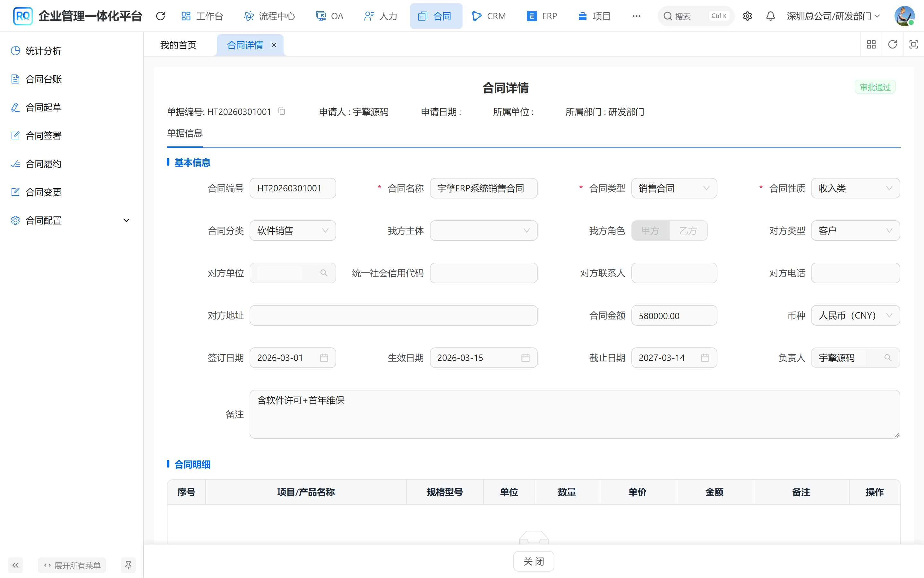Open the 截止日期 calendar icon
This screenshot has height=578, width=924.
pos(705,358)
